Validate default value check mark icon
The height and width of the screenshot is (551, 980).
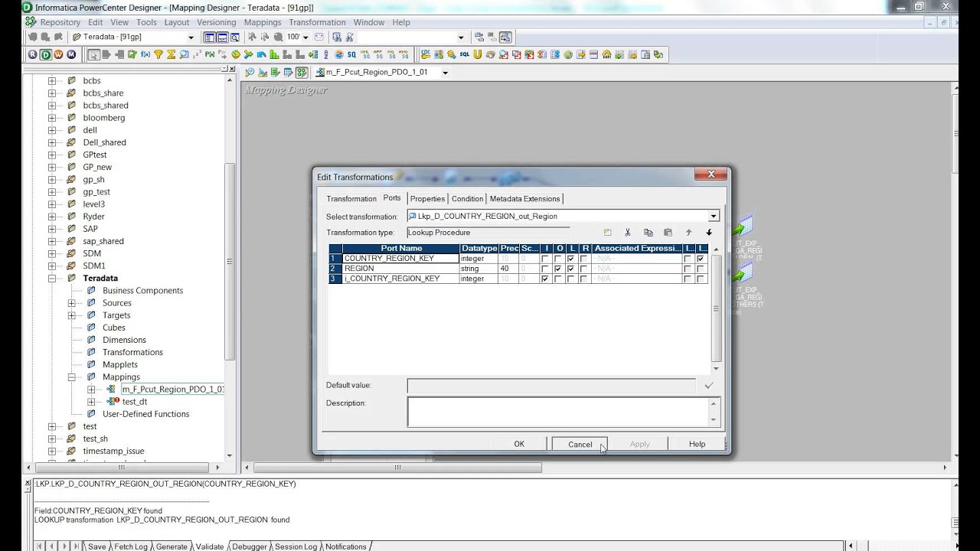point(708,386)
